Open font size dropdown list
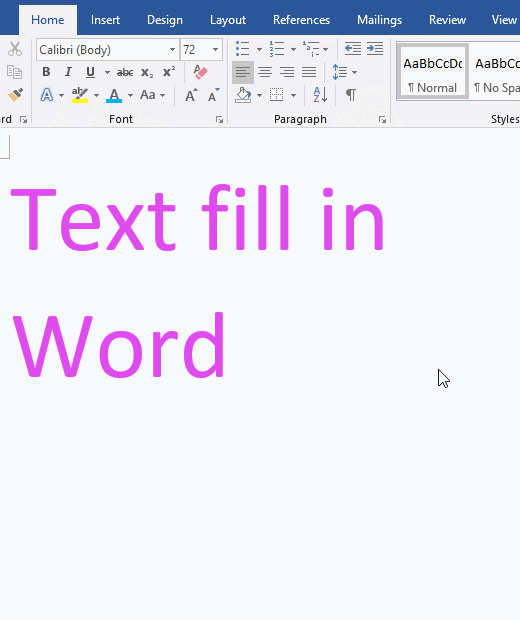The height and width of the screenshot is (620, 520). [x=216, y=50]
